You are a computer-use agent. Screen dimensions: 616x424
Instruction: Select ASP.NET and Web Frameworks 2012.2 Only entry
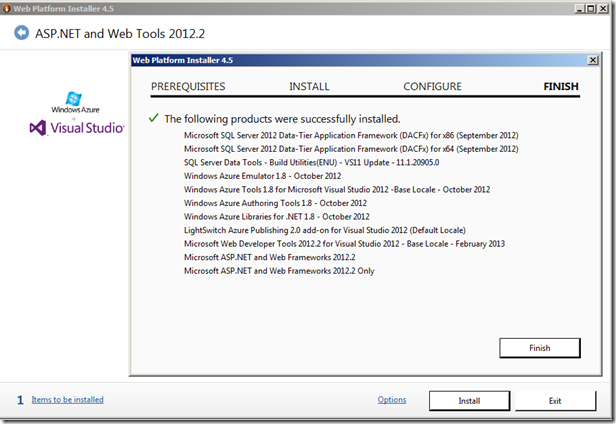279,271
